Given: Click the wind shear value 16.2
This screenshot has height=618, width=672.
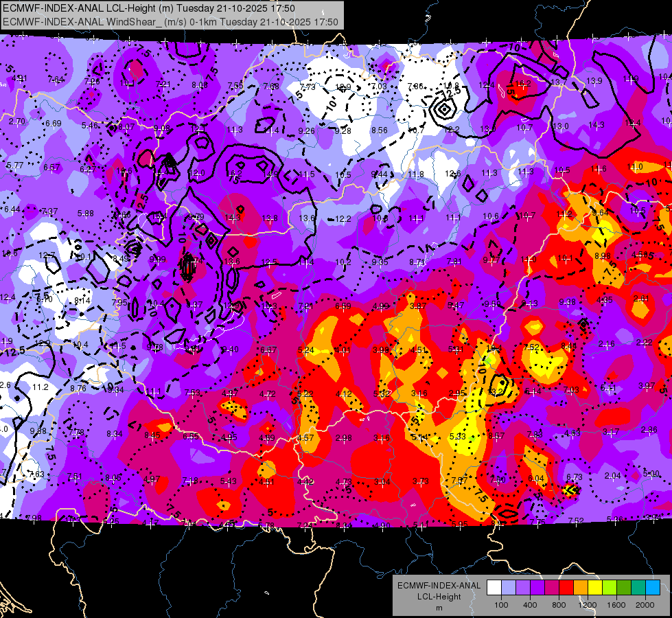Looking at the screenshot, I should tap(524, 83).
